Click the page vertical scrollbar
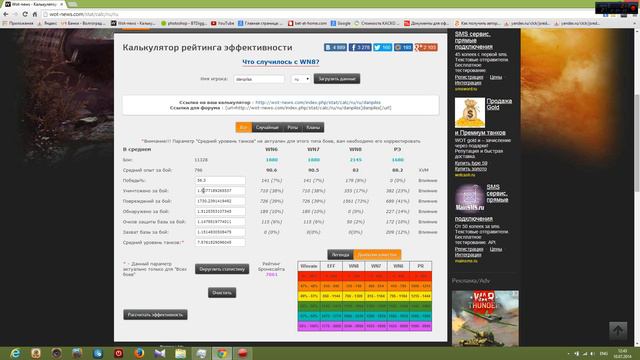 click(x=637, y=143)
